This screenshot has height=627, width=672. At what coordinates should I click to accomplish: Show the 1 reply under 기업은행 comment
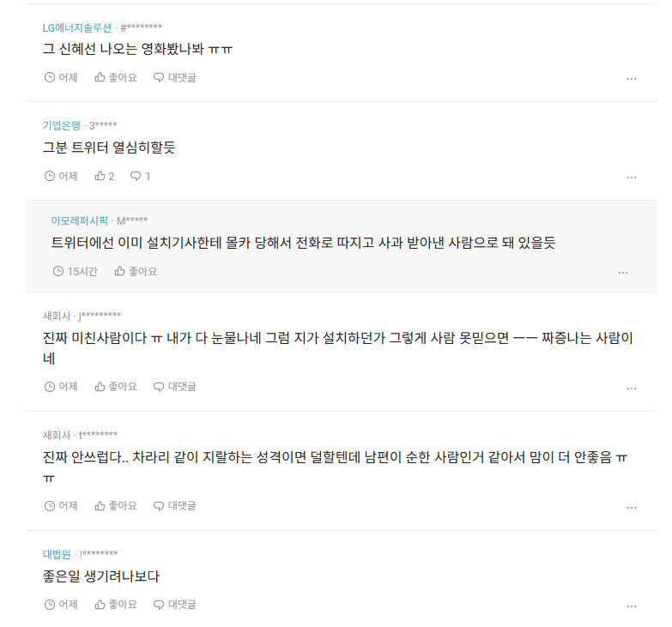[x=140, y=176]
